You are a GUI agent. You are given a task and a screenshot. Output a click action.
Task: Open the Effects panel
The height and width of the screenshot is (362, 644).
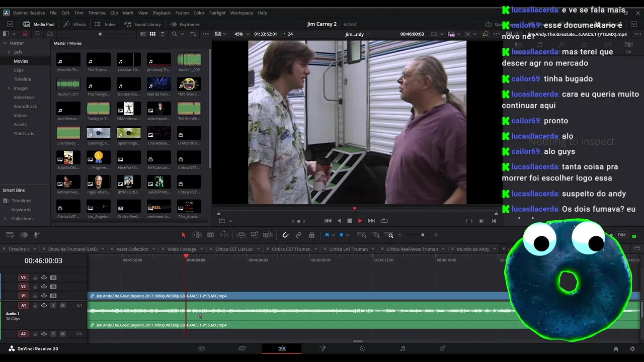click(74, 24)
